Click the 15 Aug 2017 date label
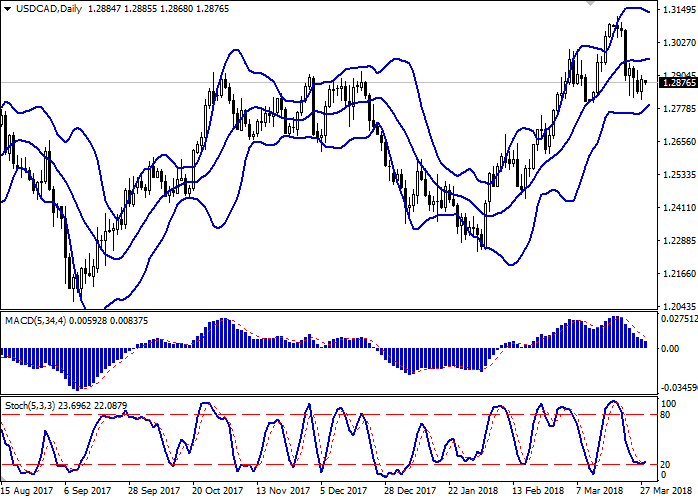Screen dimensions: 698x500 [x=27, y=491]
